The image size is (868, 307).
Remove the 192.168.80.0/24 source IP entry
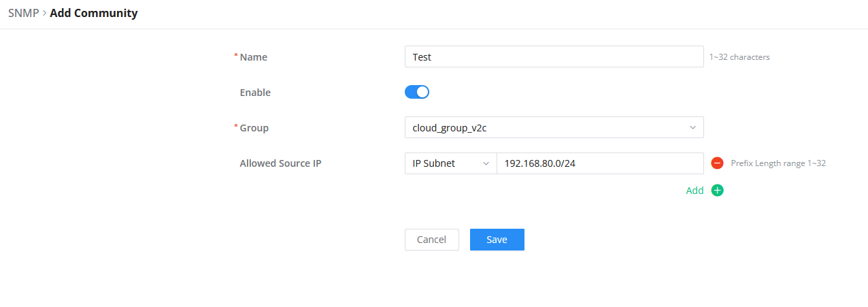(x=717, y=163)
